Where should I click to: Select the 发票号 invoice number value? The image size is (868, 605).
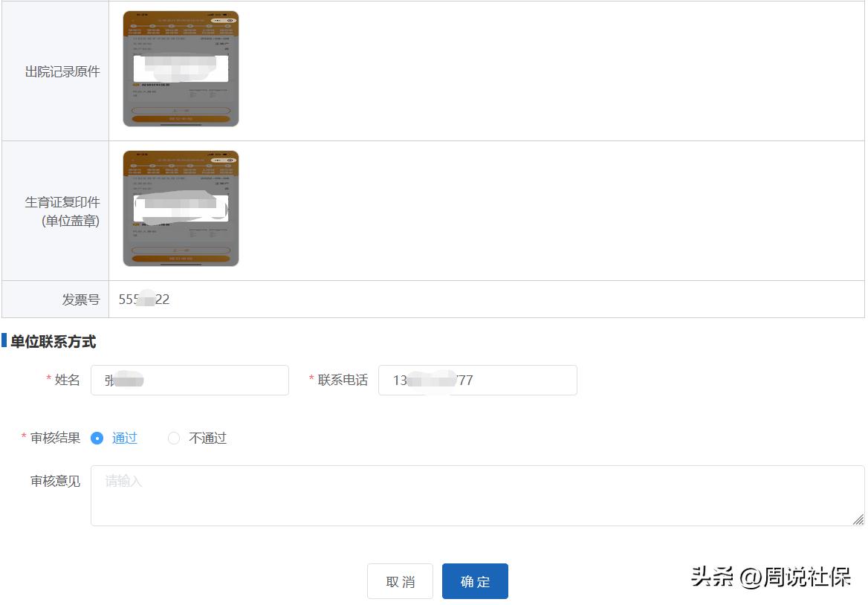pos(143,300)
